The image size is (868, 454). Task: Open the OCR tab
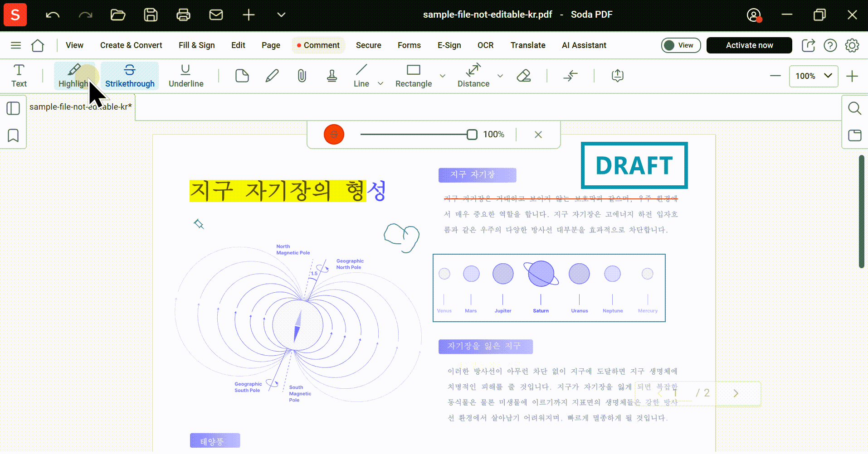pos(485,45)
